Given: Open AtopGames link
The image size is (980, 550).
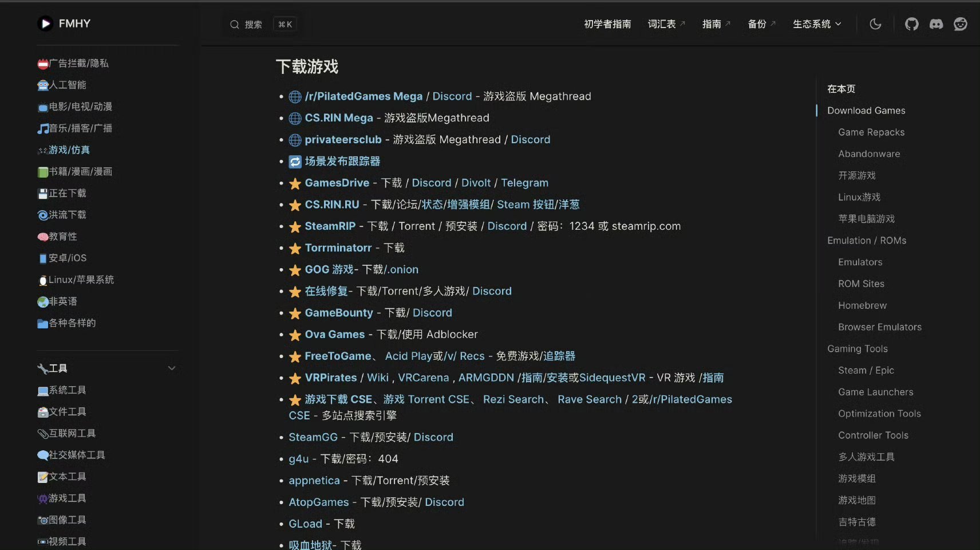Looking at the screenshot, I should 318,502.
